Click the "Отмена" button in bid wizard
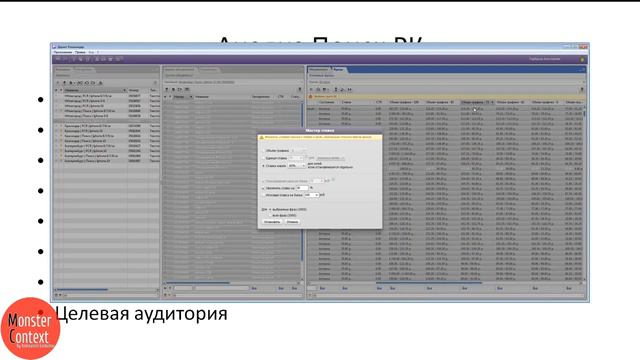Viewport: 640px width, 360px height. 292,222
